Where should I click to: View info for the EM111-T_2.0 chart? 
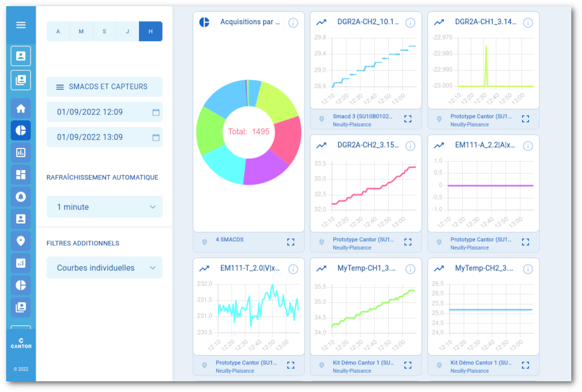pyautogui.click(x=293, y=269)
